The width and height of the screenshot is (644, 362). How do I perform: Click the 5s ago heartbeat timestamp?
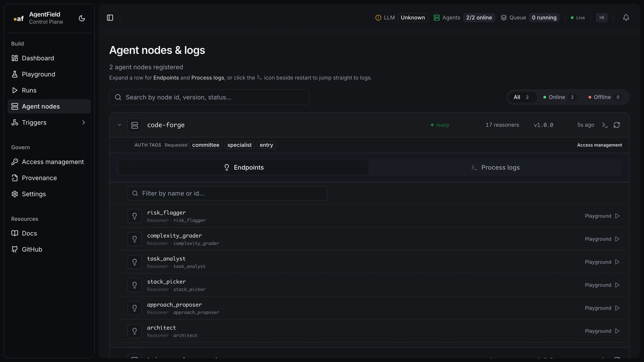pos(585,125)
